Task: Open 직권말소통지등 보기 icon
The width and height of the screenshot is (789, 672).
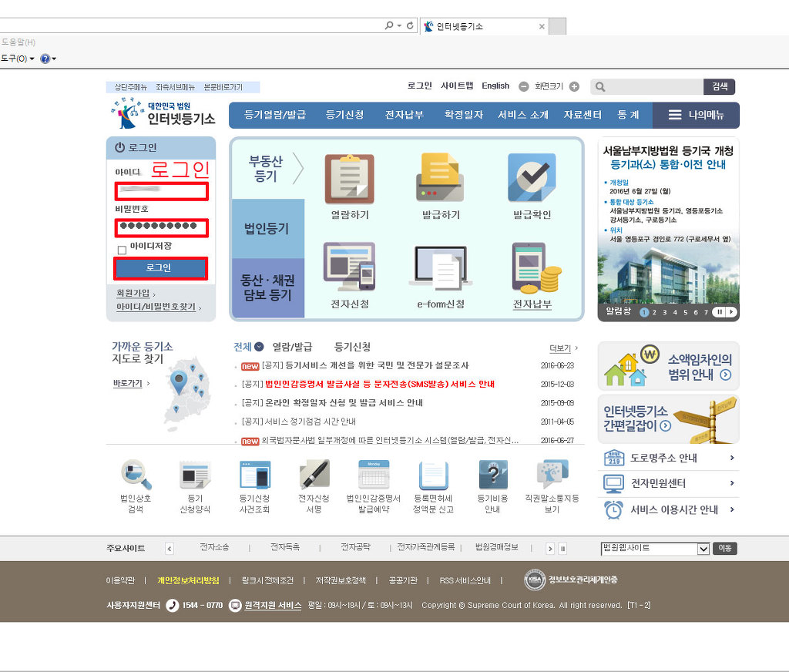Action: [x=552, y=474]
